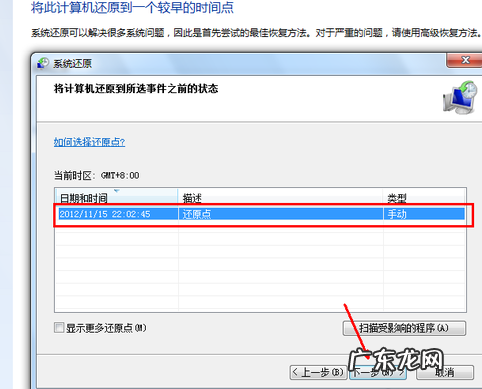Click the System Restore title bar icon

point(43,63)
